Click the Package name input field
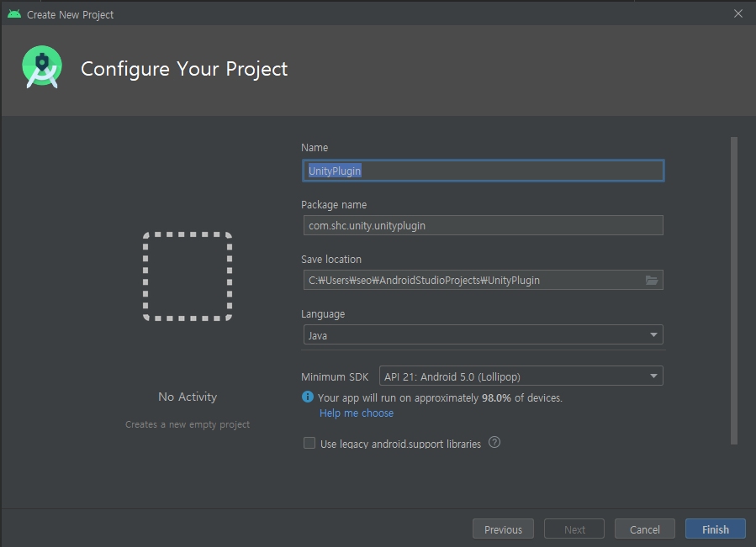This screenshot has height=547, width=756. [483, 225]
